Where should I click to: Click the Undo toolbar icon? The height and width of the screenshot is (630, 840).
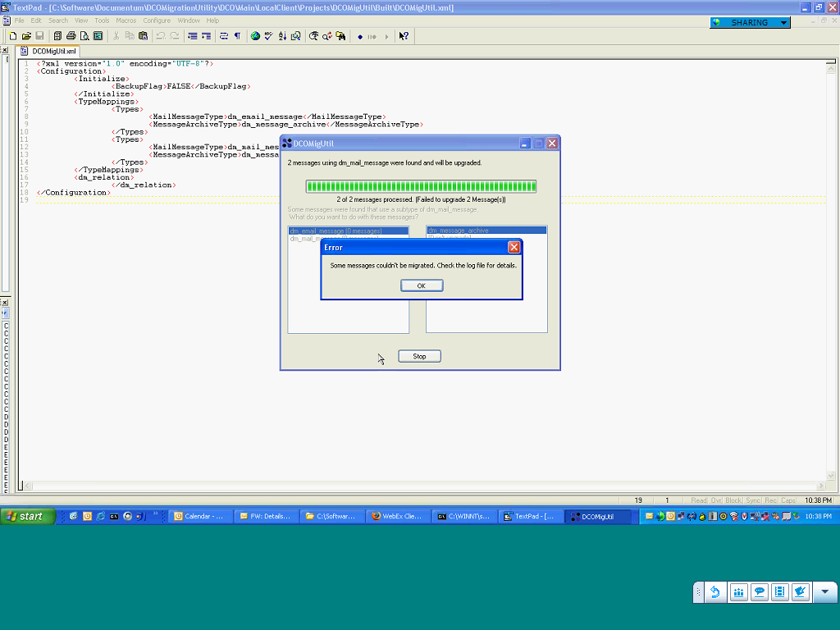[161, 36]
